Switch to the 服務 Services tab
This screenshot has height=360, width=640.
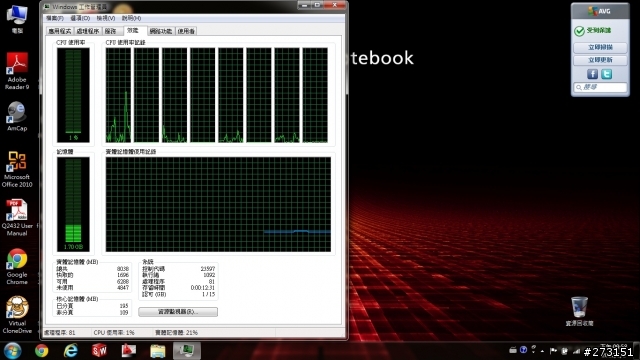pyautogui.click(x=111, y=31)
